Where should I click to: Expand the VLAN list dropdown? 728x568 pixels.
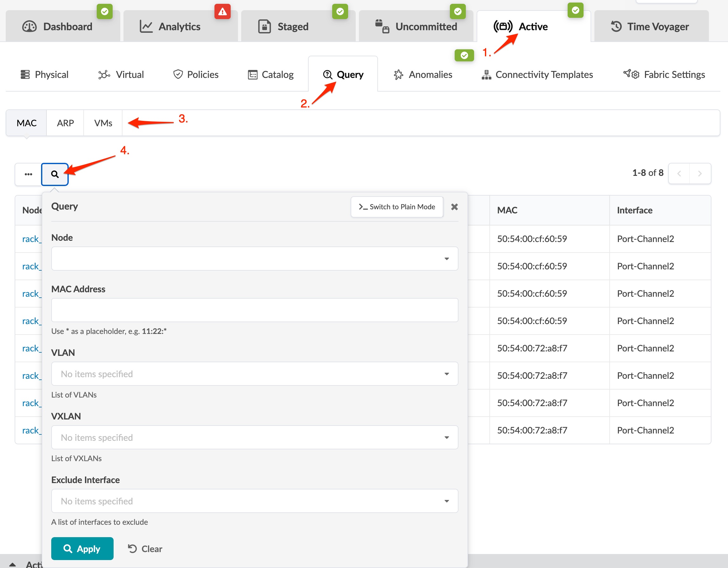coord(254,374)
